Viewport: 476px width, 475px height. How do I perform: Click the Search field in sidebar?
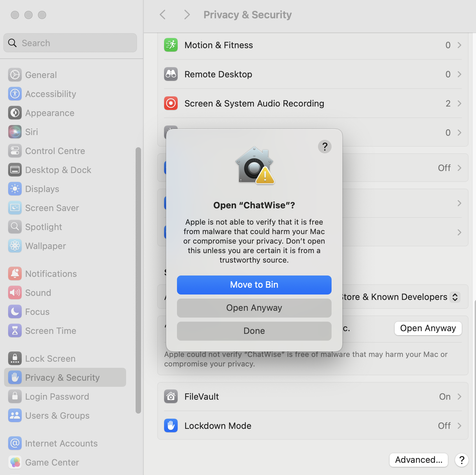70,43
